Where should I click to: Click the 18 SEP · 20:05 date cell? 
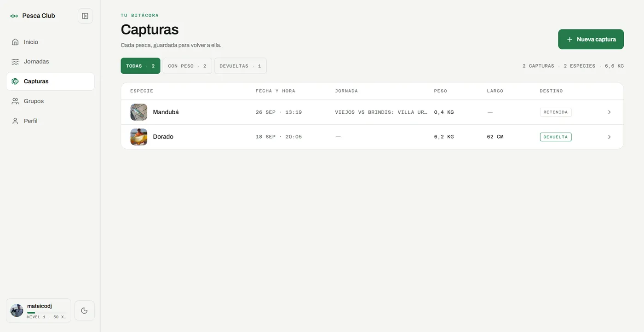279,137
